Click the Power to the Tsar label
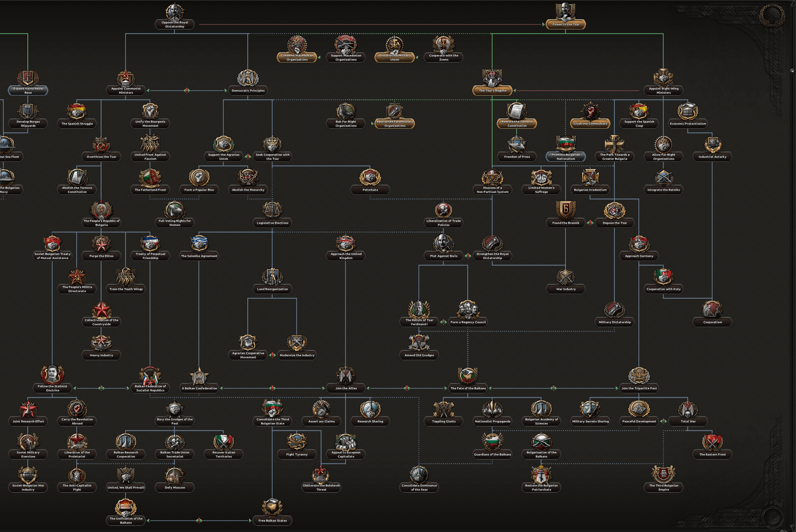The image size is (796, 532). tap(565, 24)
